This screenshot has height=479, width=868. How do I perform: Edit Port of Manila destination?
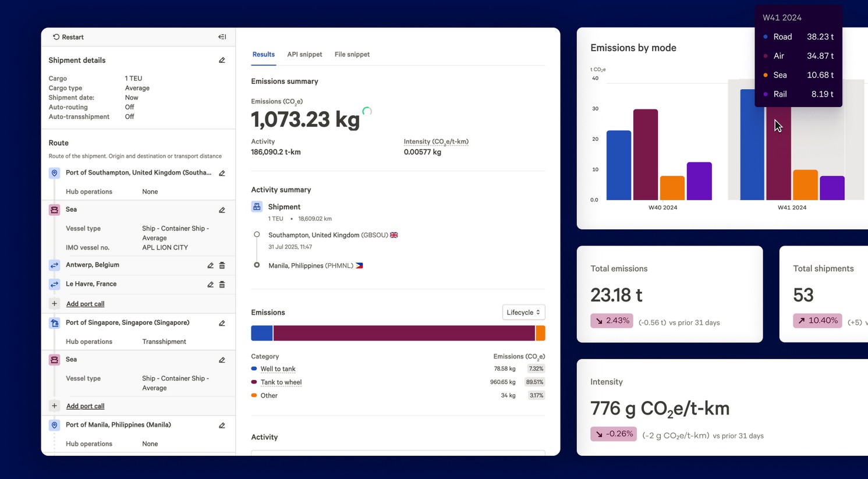click(x=222, y=425)
